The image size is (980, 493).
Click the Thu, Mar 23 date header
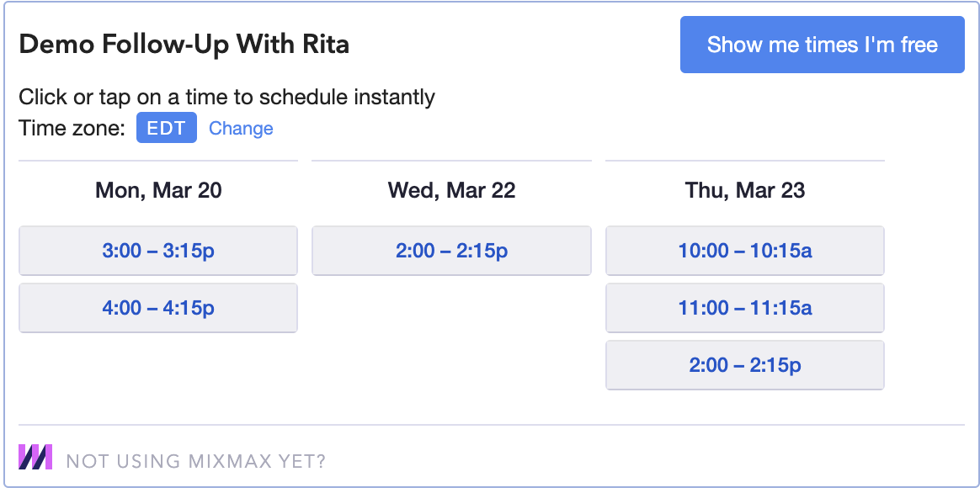click(745, 190)
